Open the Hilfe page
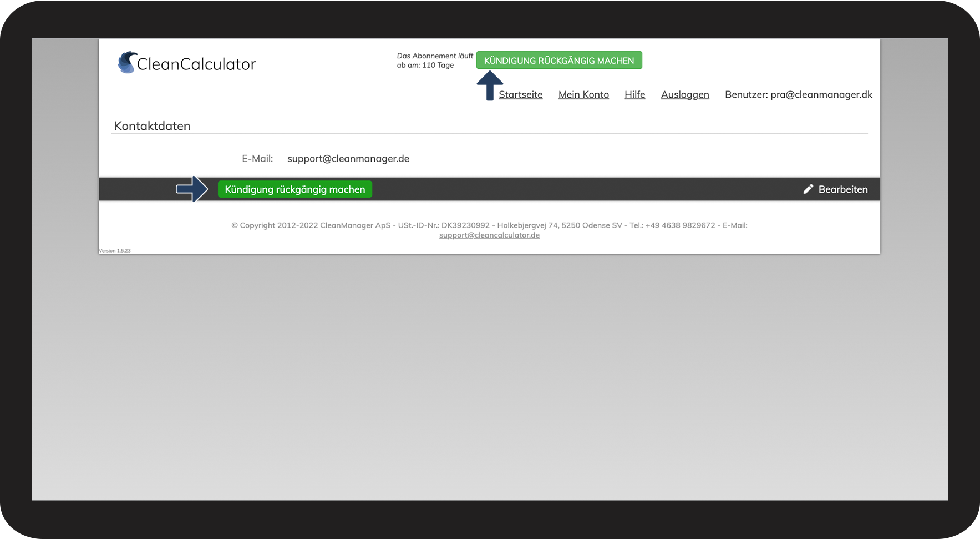The width and height of the screenshot is (980, 539). pyautogui.click(x=635, y=94)
